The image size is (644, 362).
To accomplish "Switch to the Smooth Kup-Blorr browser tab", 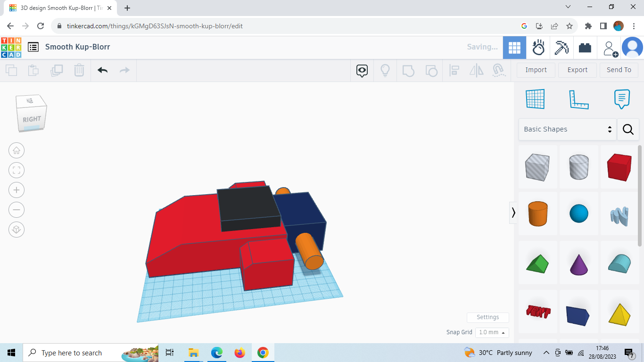I will (57, 8).
